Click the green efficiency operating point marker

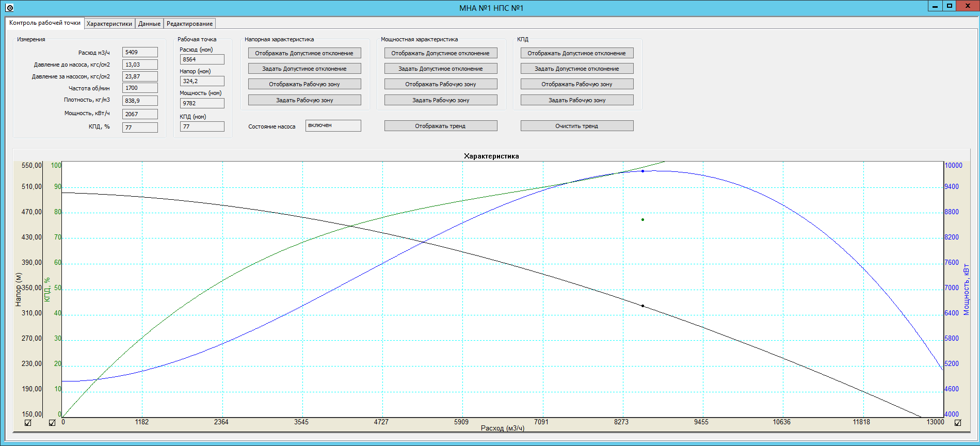(642, 219)
